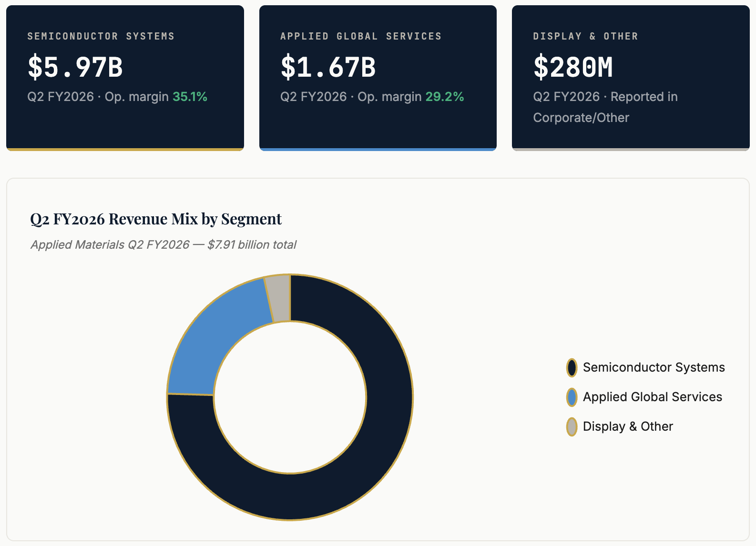Click the $1.67B revenue value

(x=328, y=67)
